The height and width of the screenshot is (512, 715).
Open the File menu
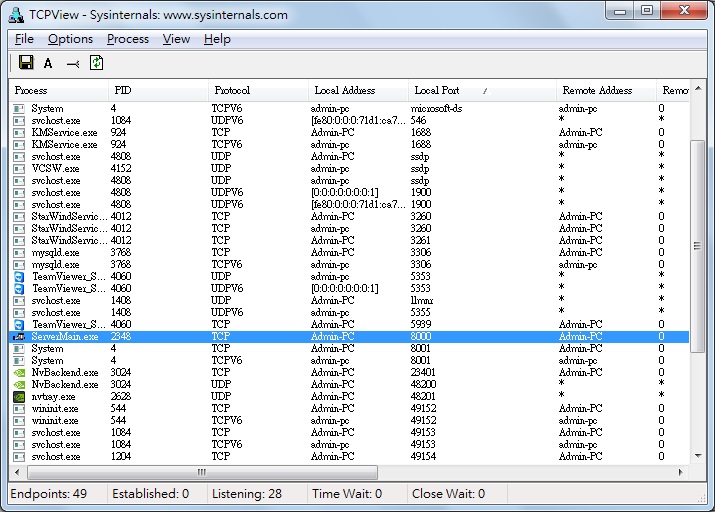pos(24,39)
